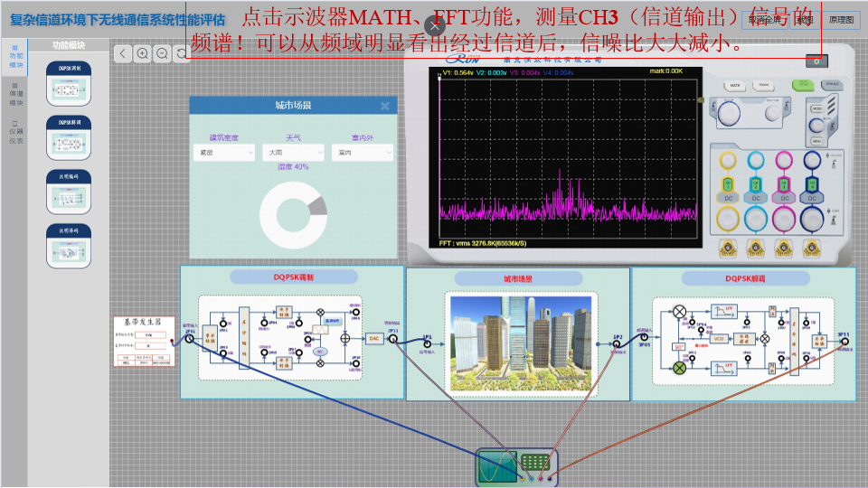Image resolution: width=868 pixels, height=488 pixels.
Task: Close the 城市场景 settings panel
Action: (384, 106)
